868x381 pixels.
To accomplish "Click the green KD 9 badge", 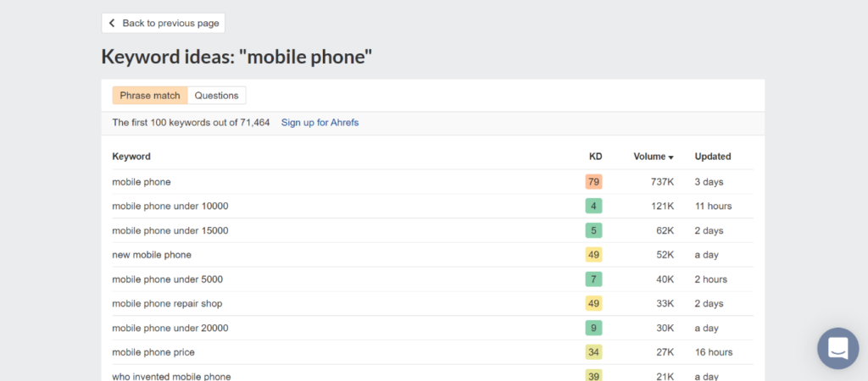I will click(593, 328).
